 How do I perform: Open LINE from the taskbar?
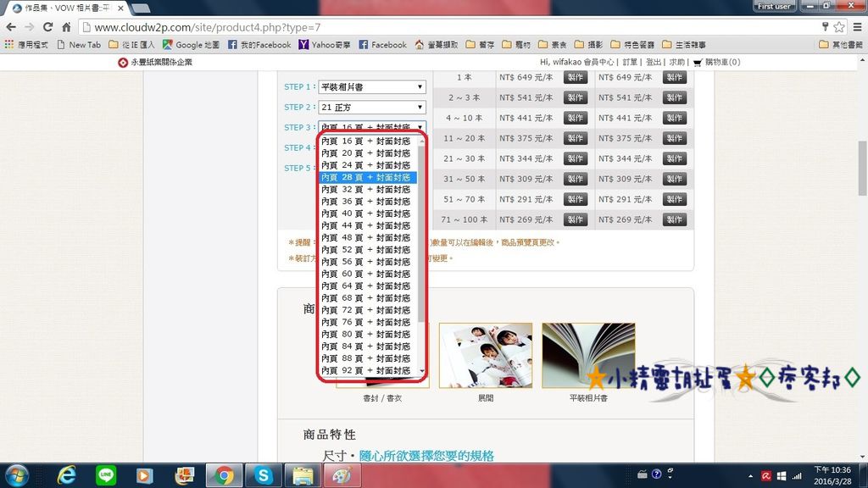click(106, 476)
